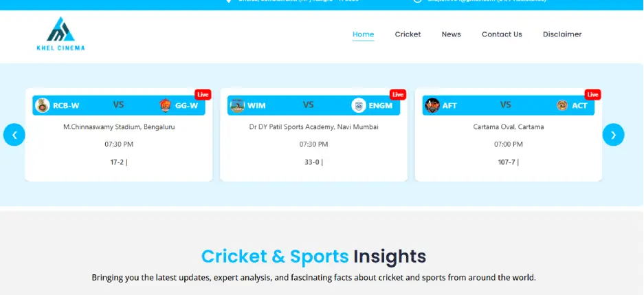Advance match carousel with right arrow
Image resolution: width=644 pixels, height=295 pixels.
[613, 135]
